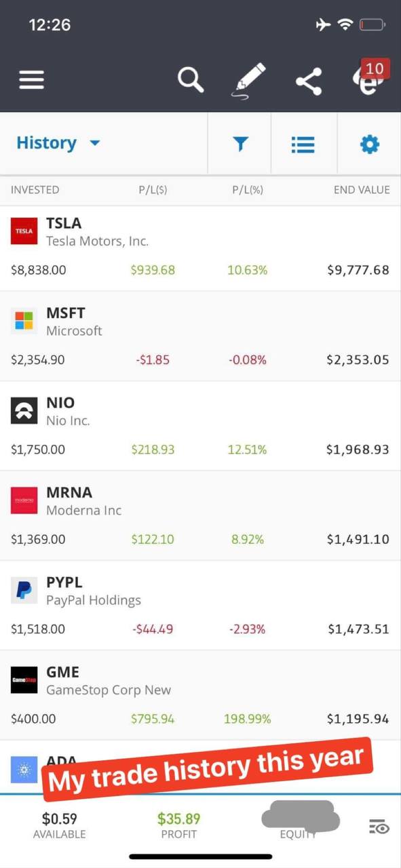Open the NIO Inc. trade entry
This screenshot has width=401, height=868.
coord(200,426)
